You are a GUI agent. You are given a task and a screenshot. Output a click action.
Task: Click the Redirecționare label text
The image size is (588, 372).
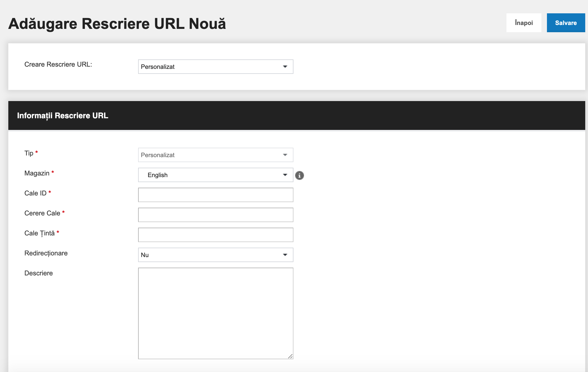point(46,253)
